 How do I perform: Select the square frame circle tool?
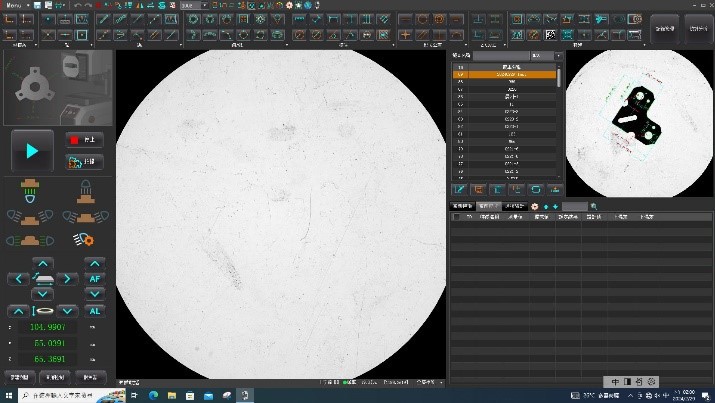(244, 19)
